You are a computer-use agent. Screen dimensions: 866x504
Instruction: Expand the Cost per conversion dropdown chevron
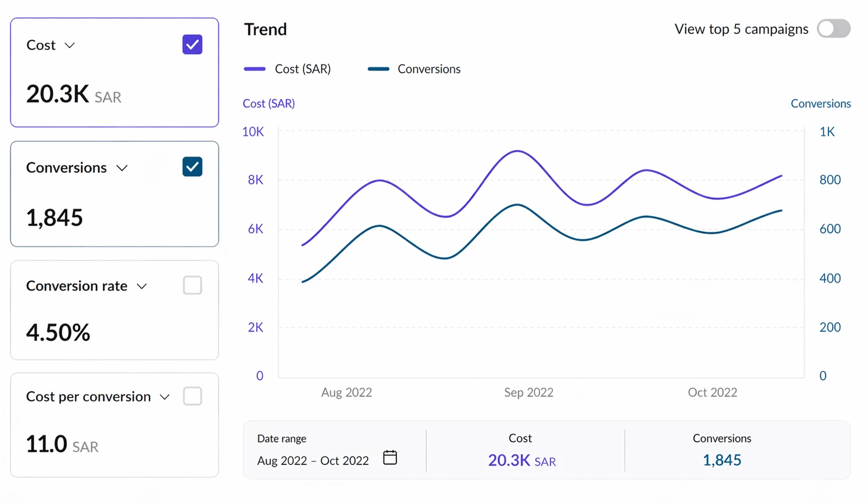(165, 397)
